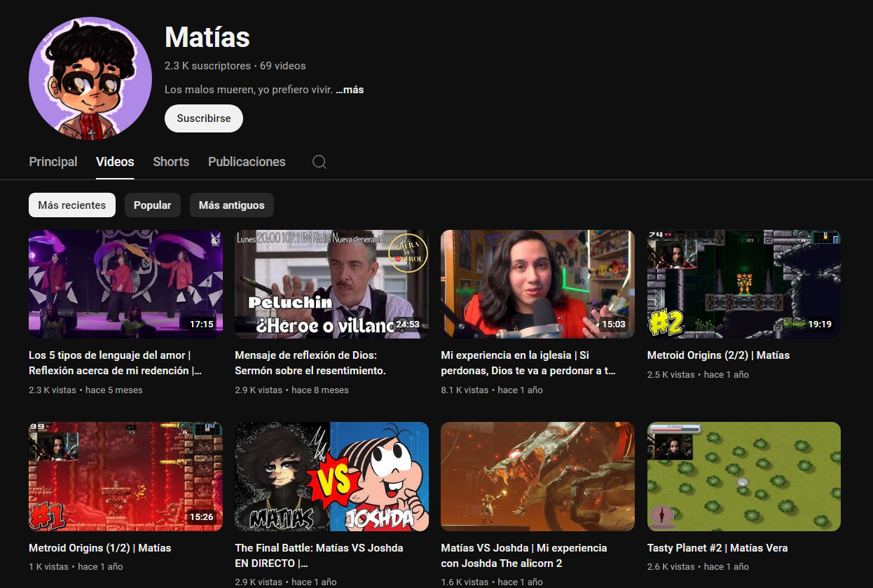873x588 pixels.
Task: Open the Shorts tab
Action: pyautogui.click(x=171, y=162)
